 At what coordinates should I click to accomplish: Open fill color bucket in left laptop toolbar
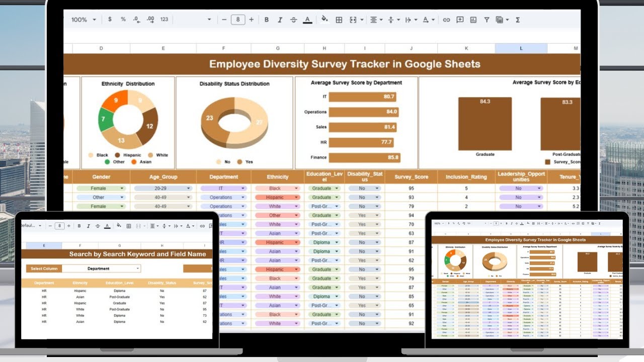coord(119,226)
